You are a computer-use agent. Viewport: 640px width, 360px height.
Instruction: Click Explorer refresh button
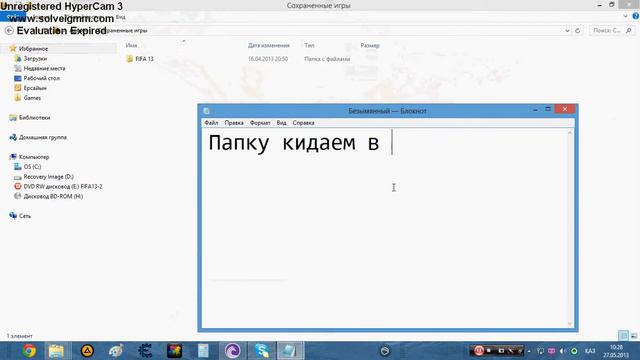coord(578,31)
